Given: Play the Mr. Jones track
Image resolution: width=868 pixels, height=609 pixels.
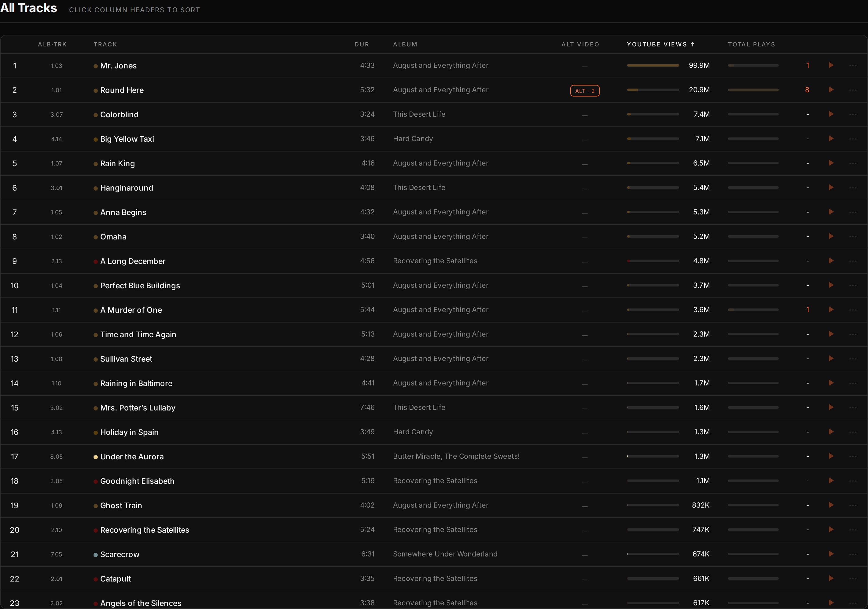Looking at the screenshot, I should point(831,65).
